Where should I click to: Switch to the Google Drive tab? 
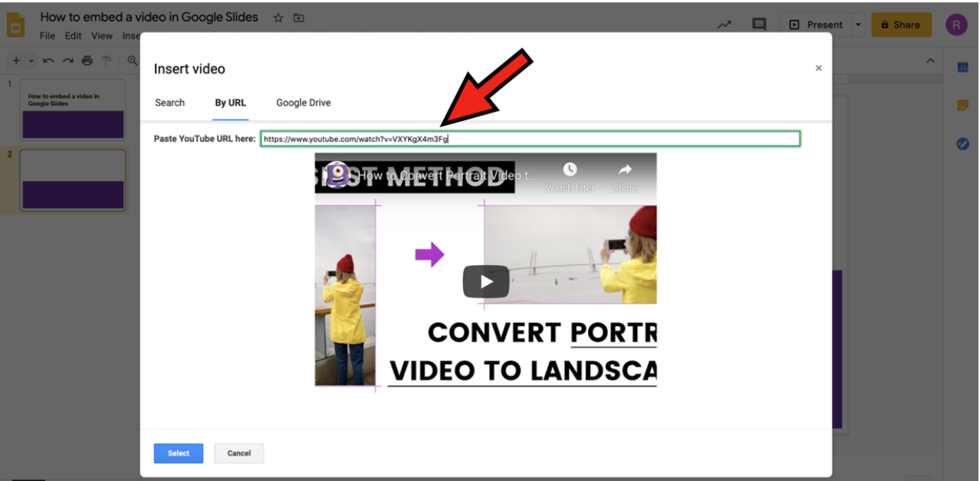point(303,103)
